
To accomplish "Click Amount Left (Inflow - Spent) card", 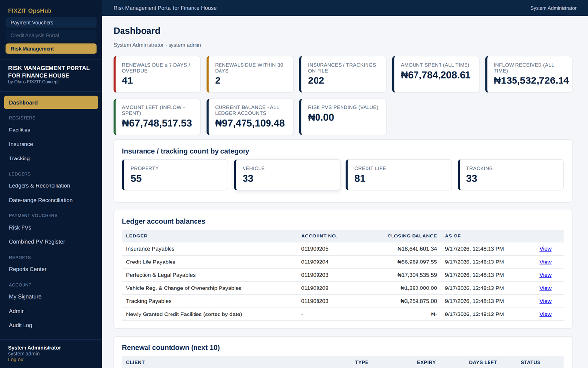I will coord(157,117).
